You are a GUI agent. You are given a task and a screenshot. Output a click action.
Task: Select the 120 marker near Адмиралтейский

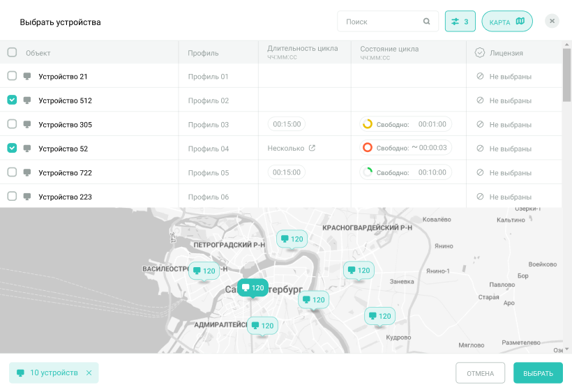coord(263,326)
